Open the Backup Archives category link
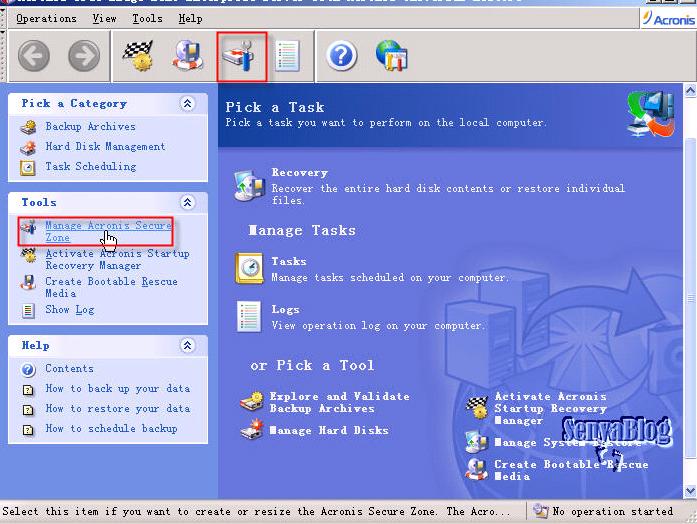697x524 pixels. (x=90, y=127)
